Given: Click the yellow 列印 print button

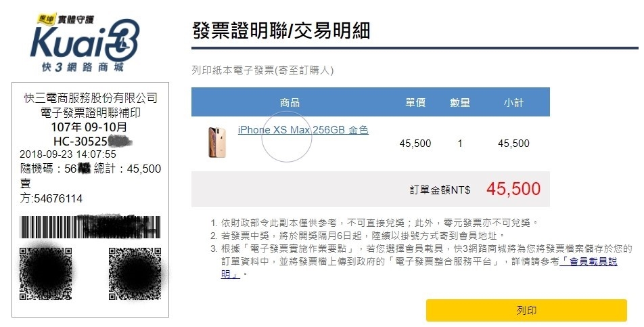Looking at the screenshot, I should coord(526,310).
